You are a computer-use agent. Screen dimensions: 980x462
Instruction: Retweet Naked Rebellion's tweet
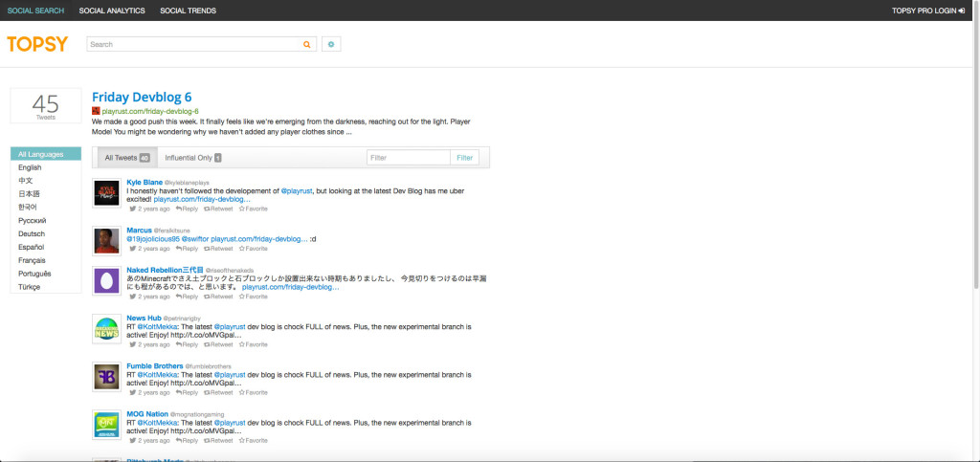(x=218, y=297)
